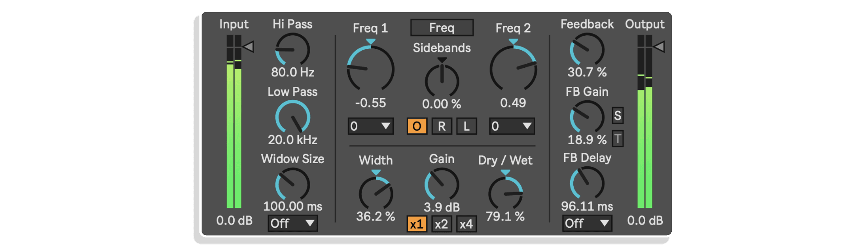Screen dimensions: 868x249
Task: Click the FB Delay knob
Action: 587,183
